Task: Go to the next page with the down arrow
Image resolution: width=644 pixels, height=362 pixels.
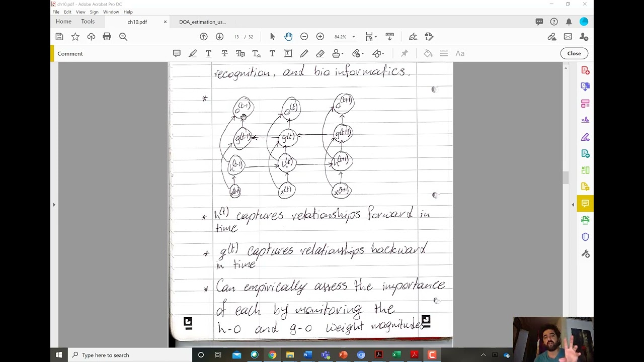Action: click(219, 37)
